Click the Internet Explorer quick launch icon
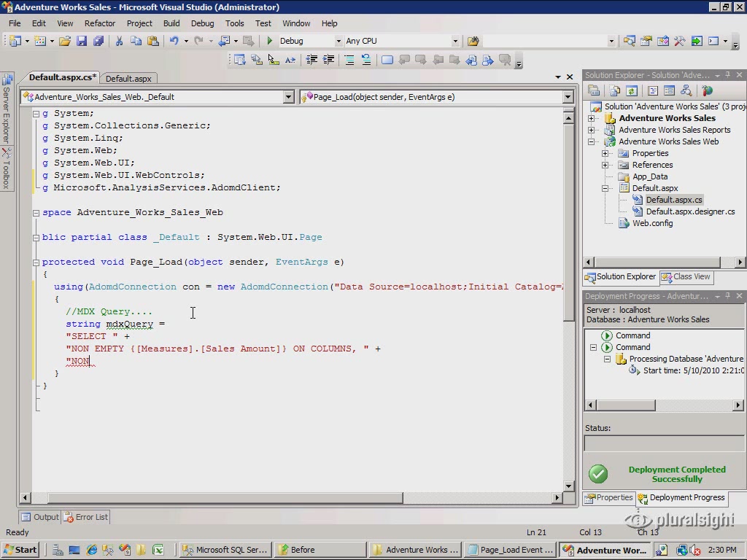 [91, 550]
